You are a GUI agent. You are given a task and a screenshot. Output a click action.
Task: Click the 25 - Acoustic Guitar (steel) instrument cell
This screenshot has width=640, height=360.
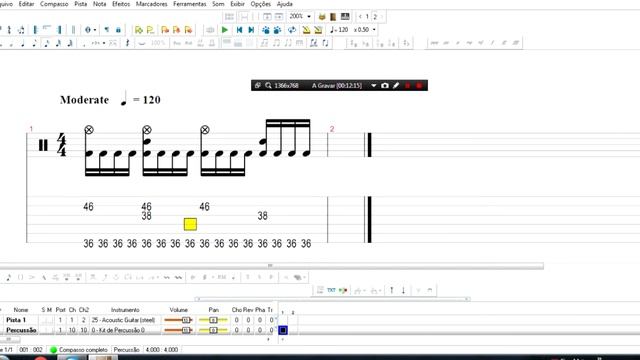[123, 320]
